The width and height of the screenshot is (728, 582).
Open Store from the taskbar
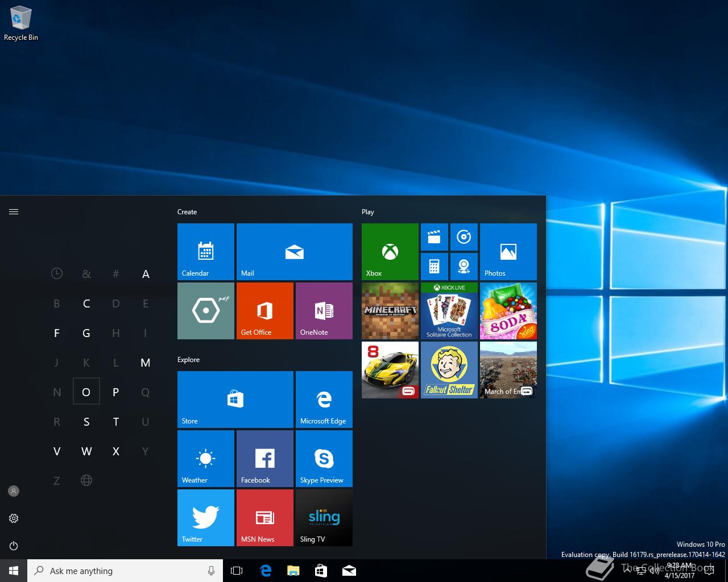(321, 571)
